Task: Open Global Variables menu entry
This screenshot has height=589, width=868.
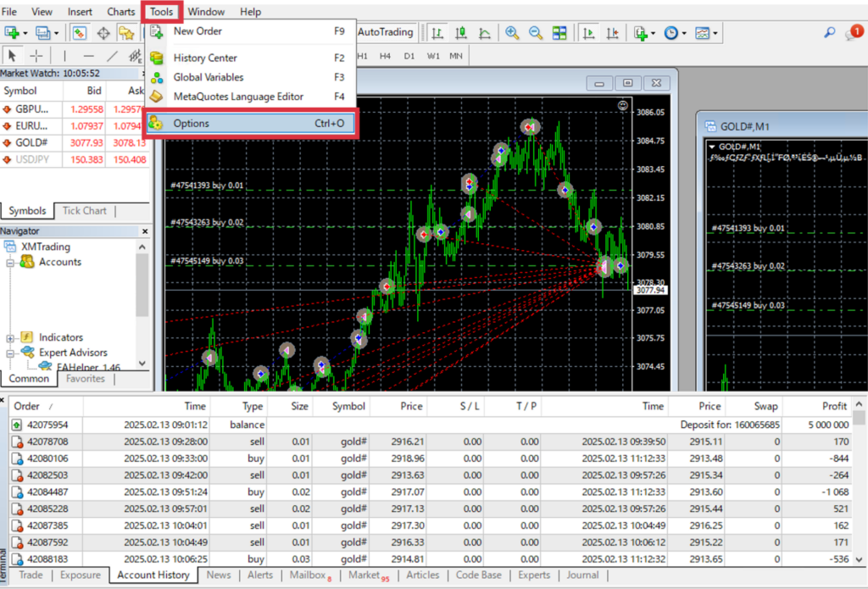Action: coord(251,77)
